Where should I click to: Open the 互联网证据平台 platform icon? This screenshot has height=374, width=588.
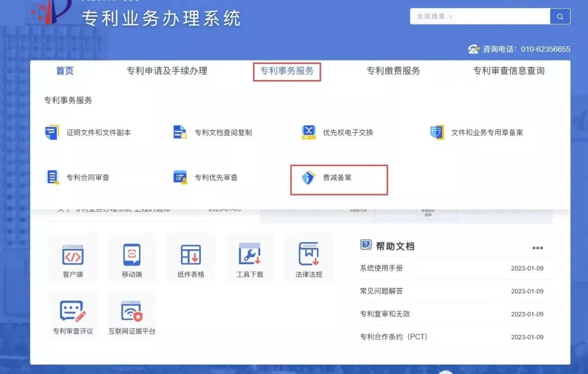(132, 314)
